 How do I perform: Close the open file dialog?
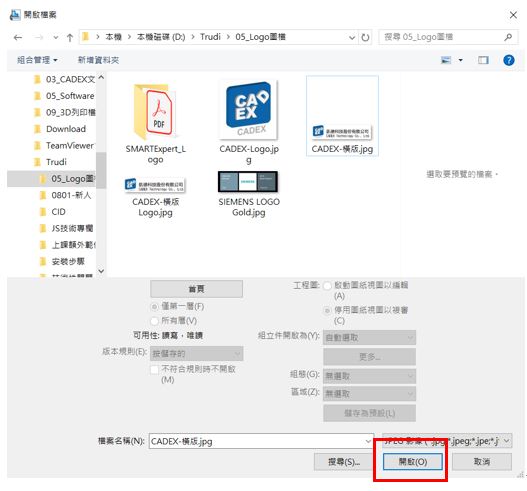coord(513,15)
